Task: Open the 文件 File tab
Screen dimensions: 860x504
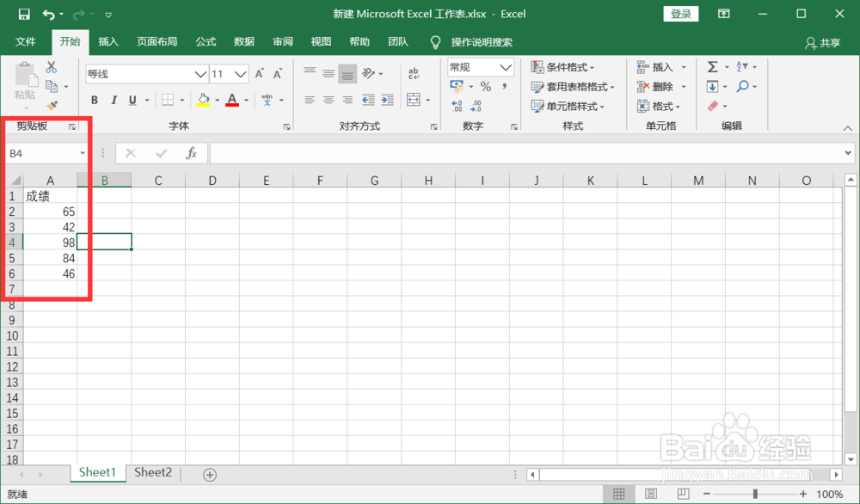Action: 25,41
